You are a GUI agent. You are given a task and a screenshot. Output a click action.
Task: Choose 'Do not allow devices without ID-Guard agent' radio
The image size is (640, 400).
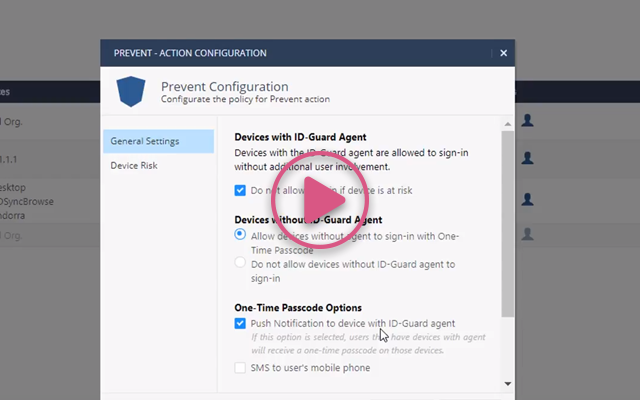[240, 262]
